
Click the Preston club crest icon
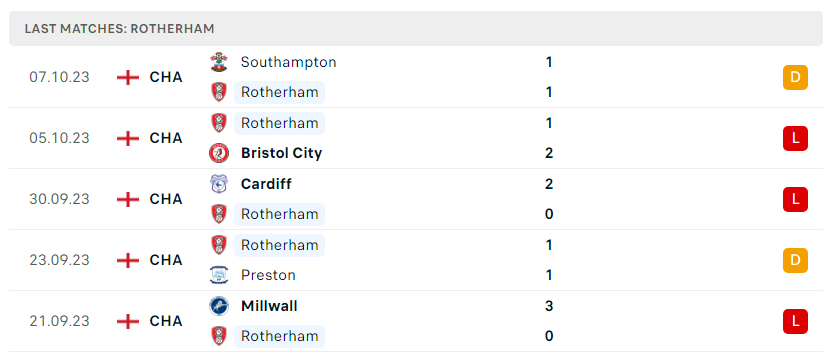[x=219, y=275]
